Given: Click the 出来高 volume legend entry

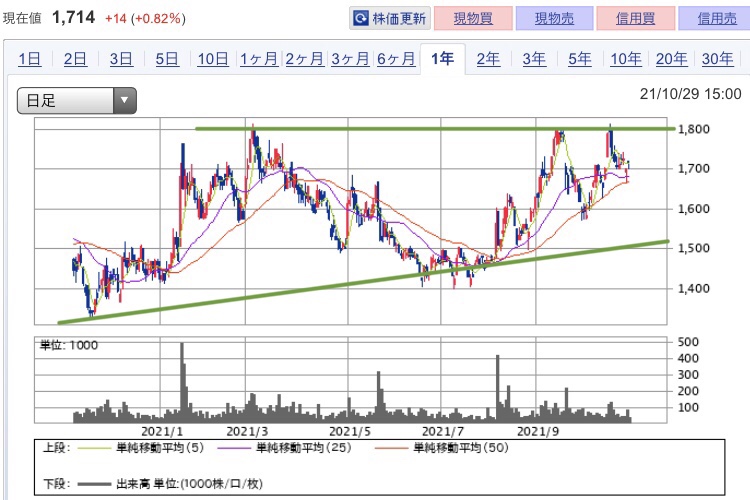Looking at the screenshot, I should click(x=170, y=484).
